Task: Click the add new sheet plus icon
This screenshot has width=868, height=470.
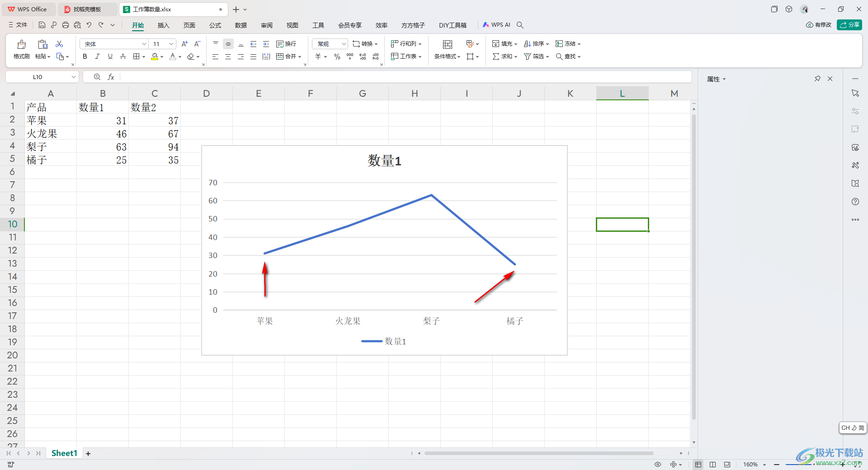Action: pos(88,453)
